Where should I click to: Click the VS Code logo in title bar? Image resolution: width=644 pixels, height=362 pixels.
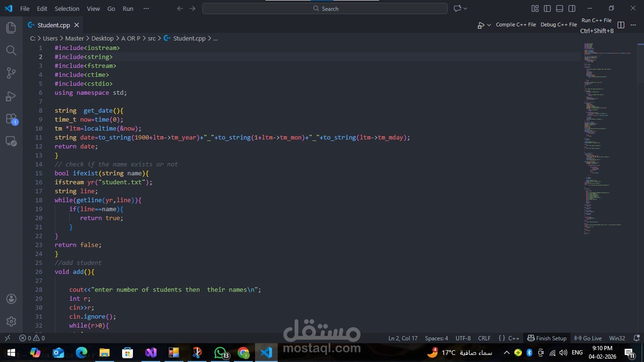tap(8, 8)
